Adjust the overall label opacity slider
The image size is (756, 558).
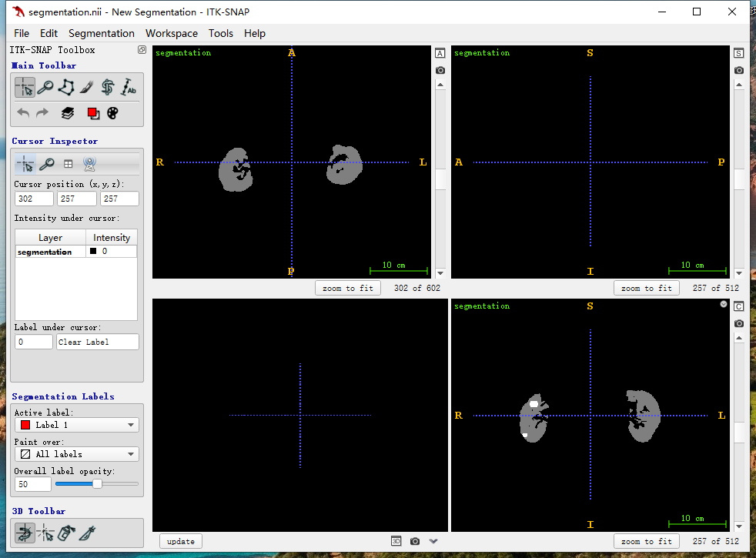click(x=97, y=484)
